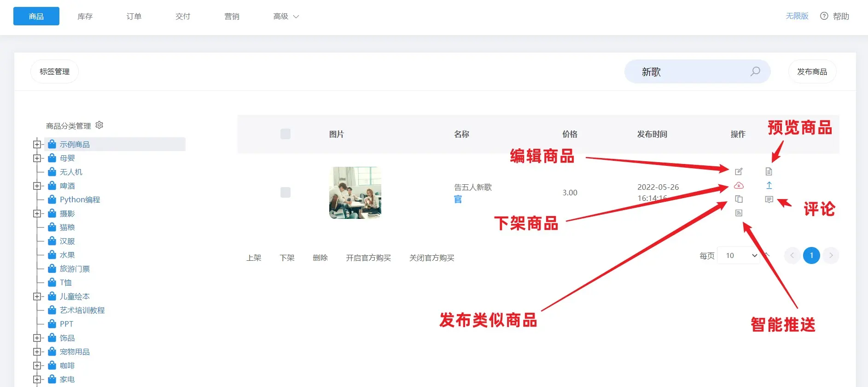The width and height of the screenshot is (868, 387).
Task: Click the copy similar product icon
Action: 739,199
